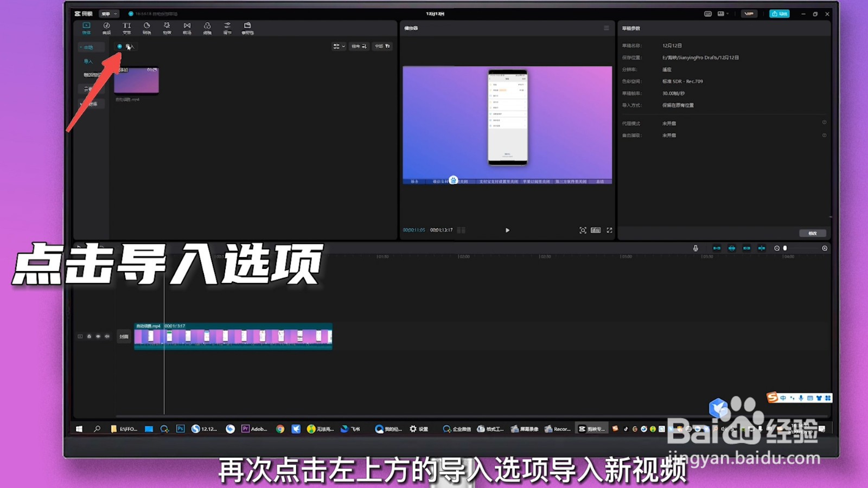This screenshot has height=488, width=868.
Task: Click the microphone recording icon above timeline
Action: pyautogui.click(x=696, y=248)
